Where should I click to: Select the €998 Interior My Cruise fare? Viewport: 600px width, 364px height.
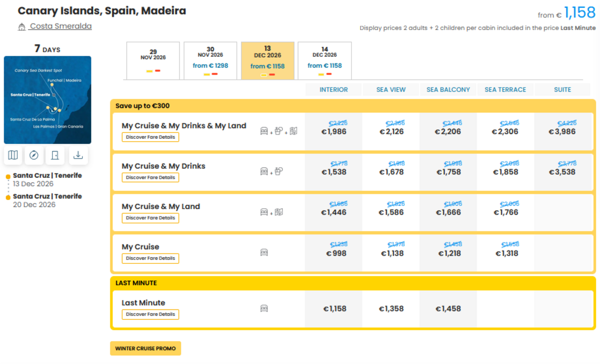pos(336,253)
